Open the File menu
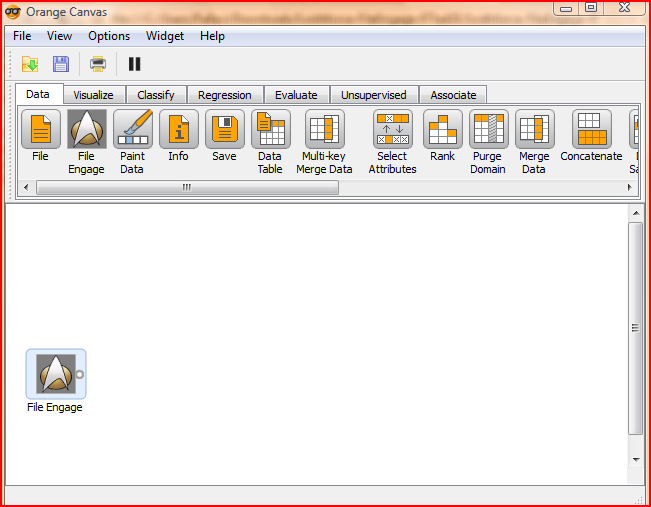 (22, 36)
